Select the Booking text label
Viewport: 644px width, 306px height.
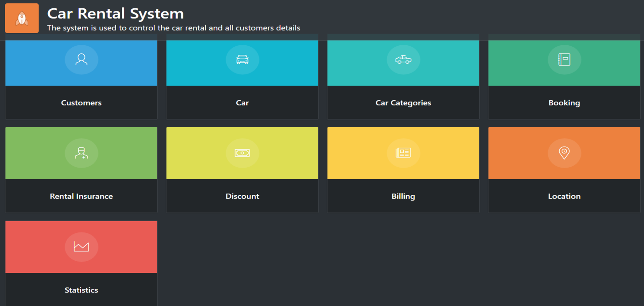pos(564,103)
